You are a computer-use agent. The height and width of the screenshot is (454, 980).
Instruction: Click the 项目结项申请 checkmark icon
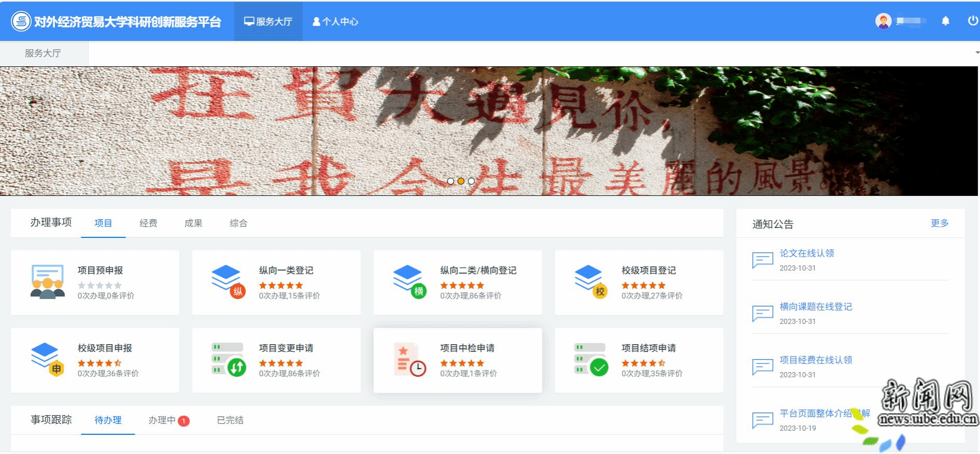591,360
